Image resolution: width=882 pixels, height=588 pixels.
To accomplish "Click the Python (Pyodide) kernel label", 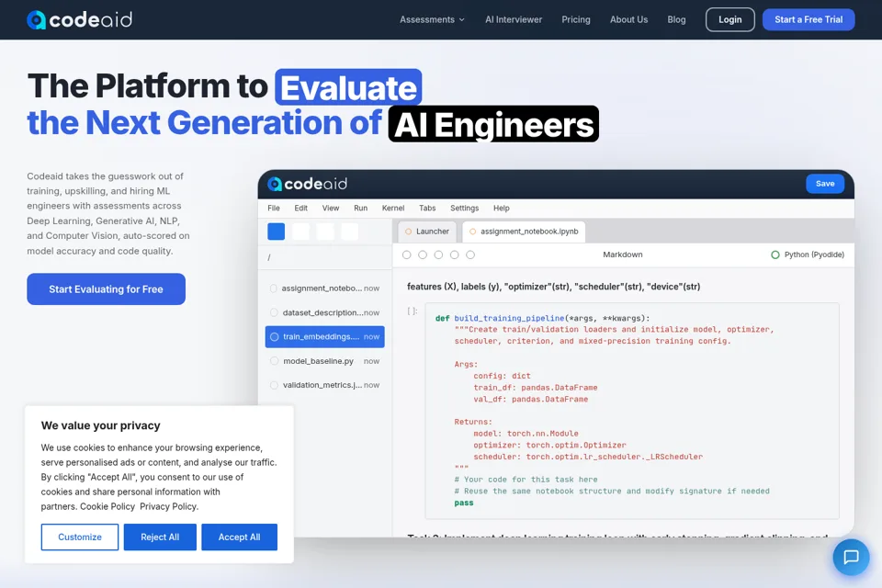I will (814, 254).
